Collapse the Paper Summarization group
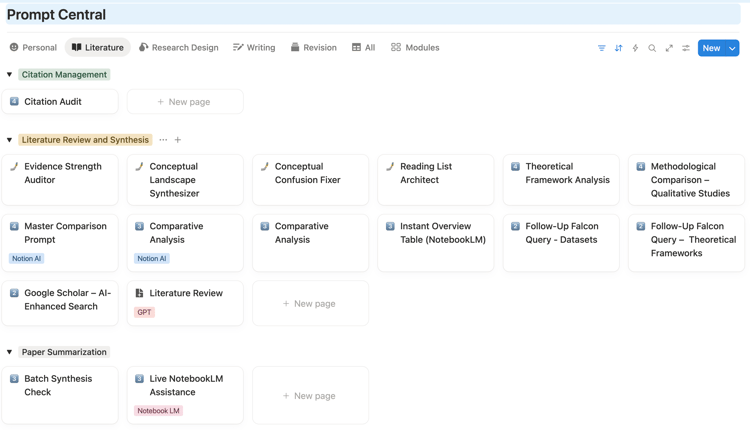 coord(10,352)
